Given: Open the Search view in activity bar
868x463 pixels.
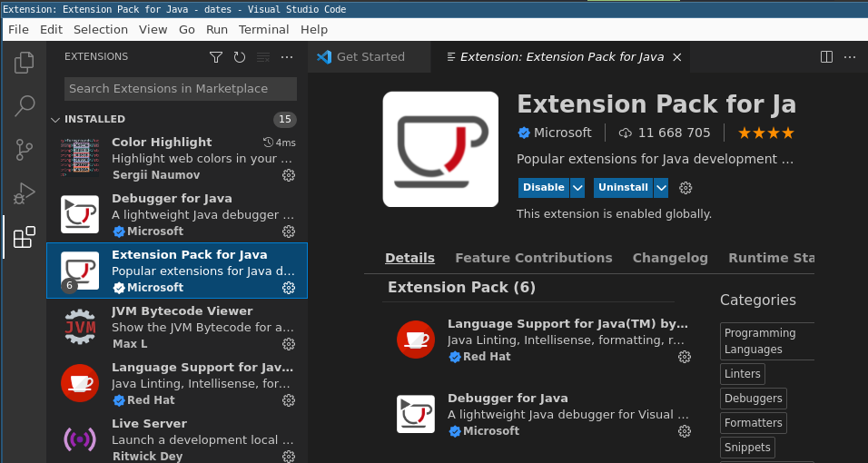Looking at the screenshot, I should [25, 106].
